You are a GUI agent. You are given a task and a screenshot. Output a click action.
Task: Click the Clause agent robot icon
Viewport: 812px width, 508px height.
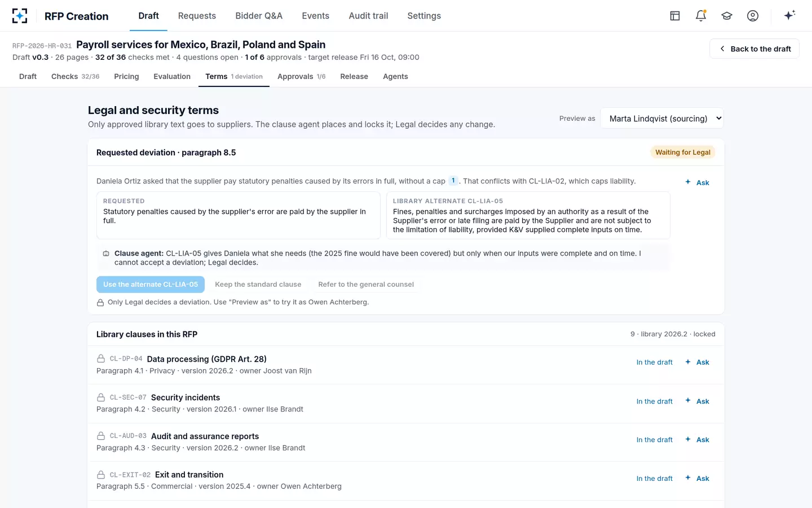[x=106, y=253]
